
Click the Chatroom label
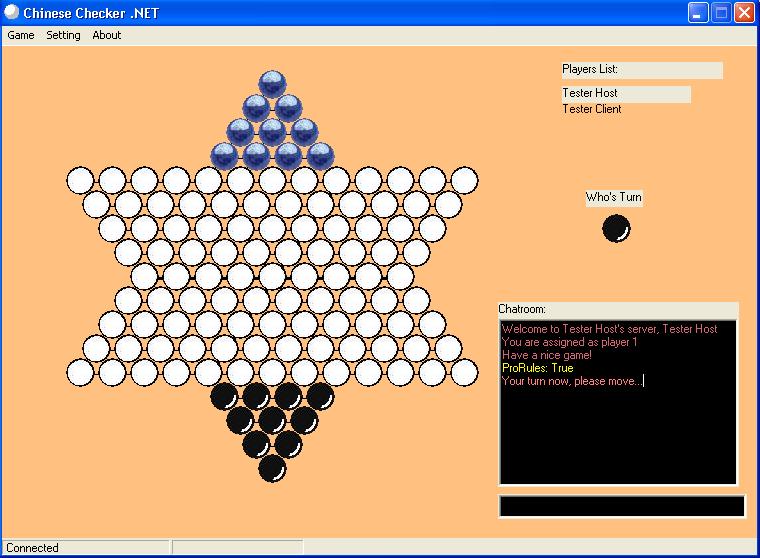tap(618, 309)
